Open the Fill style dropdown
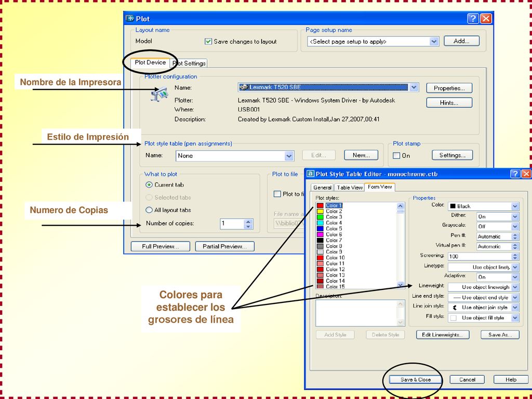Viewport: 532px width, 399px height. (x=515, y=317)
